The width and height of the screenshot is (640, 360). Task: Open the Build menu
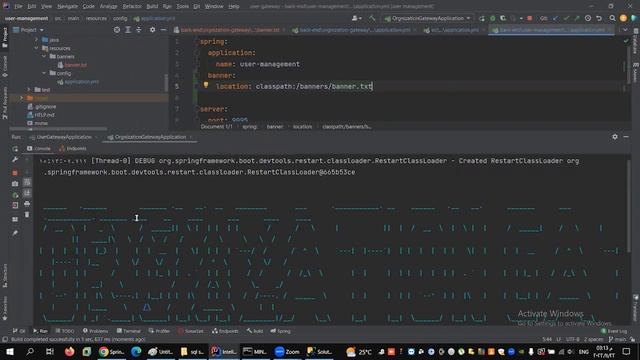[x=152, y=6]
